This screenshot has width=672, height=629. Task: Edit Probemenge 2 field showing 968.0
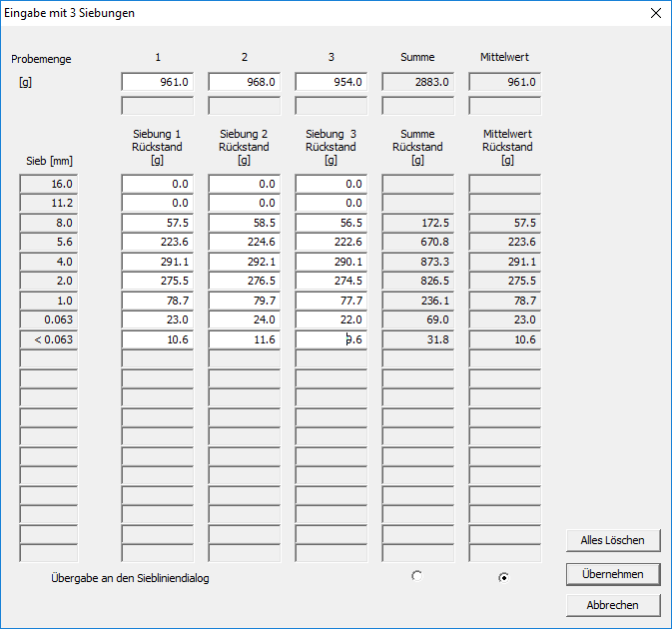(245, 82)
